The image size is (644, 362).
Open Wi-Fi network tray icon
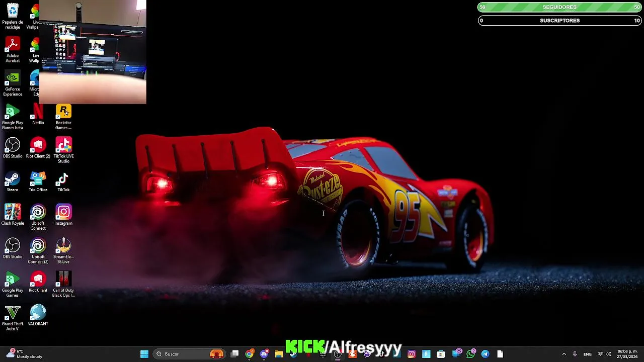click(600, 354)
